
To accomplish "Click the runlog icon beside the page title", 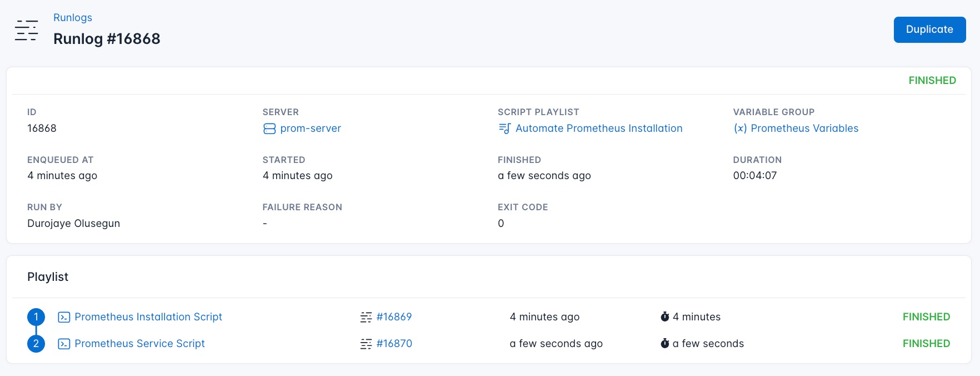I will [26, 30].
